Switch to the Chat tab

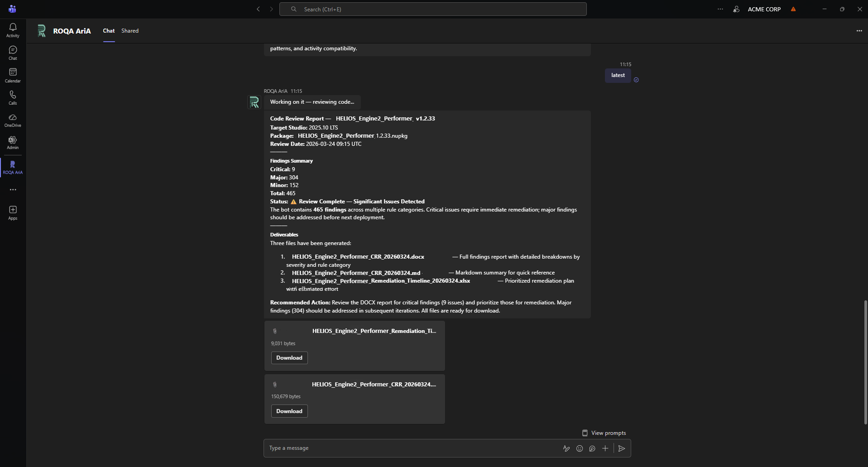coord(109,31)
